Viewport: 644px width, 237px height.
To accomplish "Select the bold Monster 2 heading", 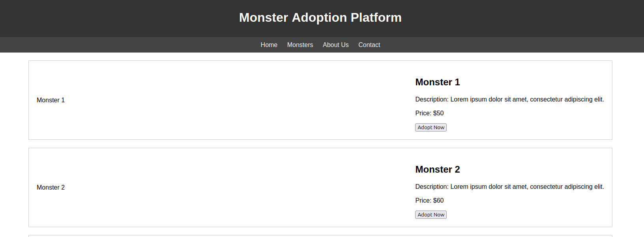I will point(437,169).
